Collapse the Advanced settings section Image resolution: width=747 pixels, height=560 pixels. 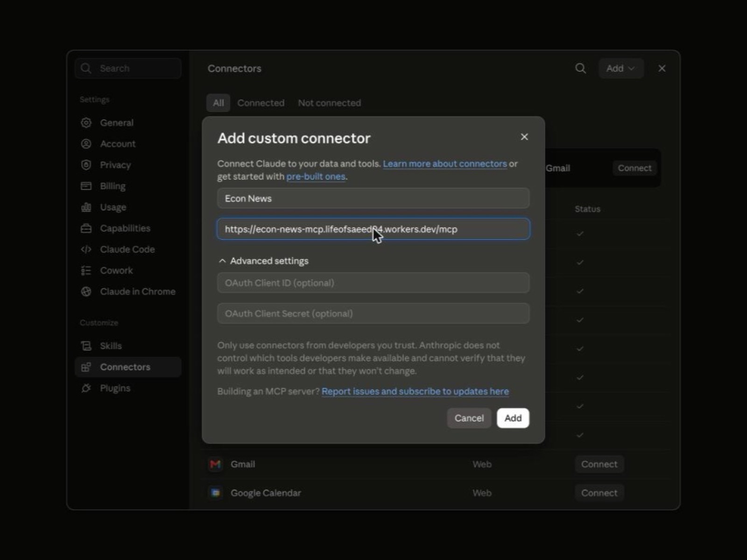click(x=263, y=261)
